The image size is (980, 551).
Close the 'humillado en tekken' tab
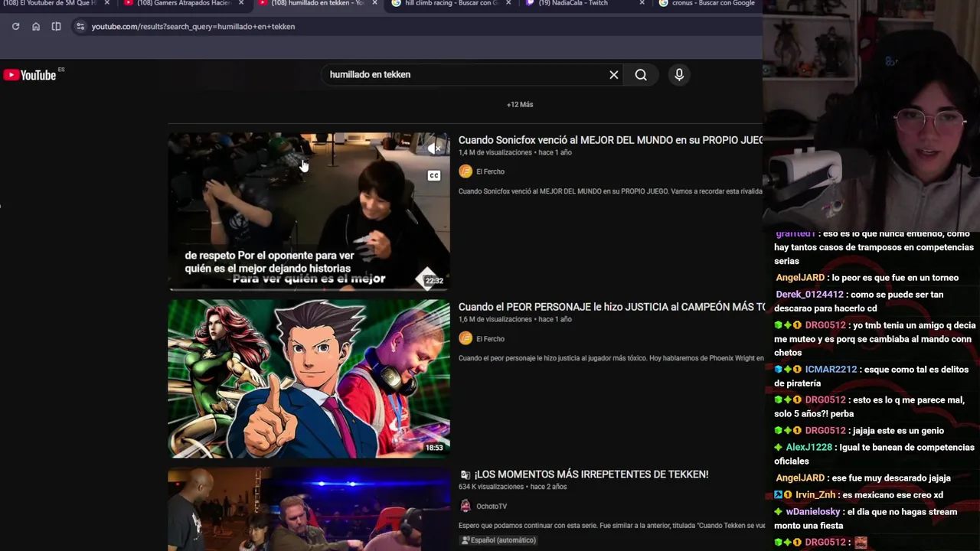pos(374,3)
